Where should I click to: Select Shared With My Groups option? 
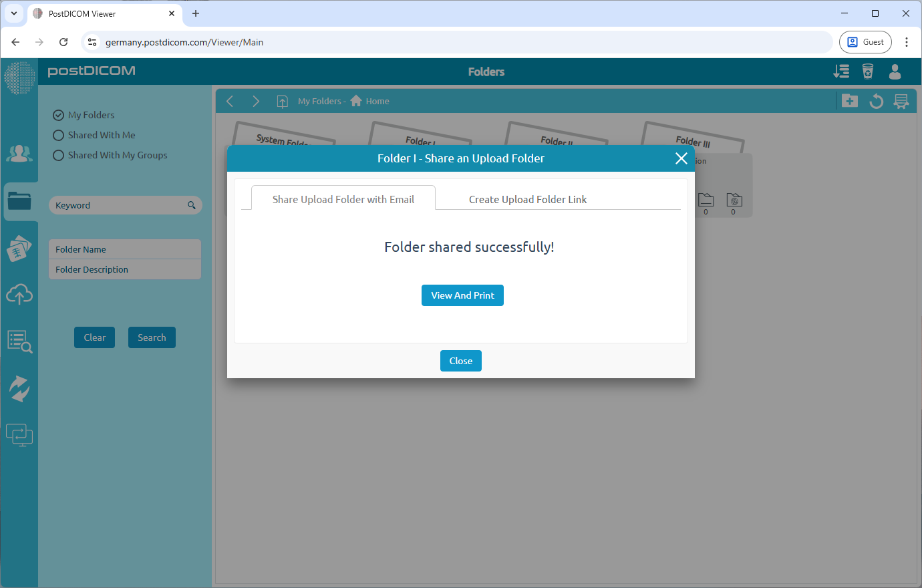tap(59, 155)
